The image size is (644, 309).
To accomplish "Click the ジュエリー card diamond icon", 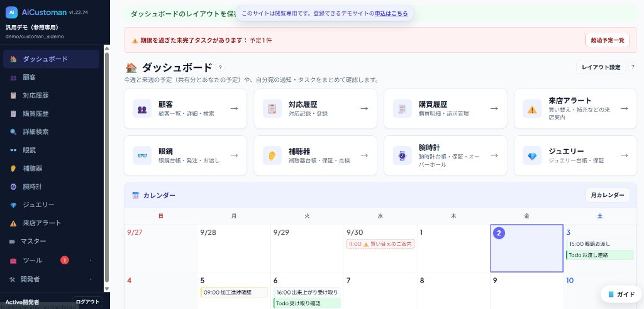I will (532, 155).
